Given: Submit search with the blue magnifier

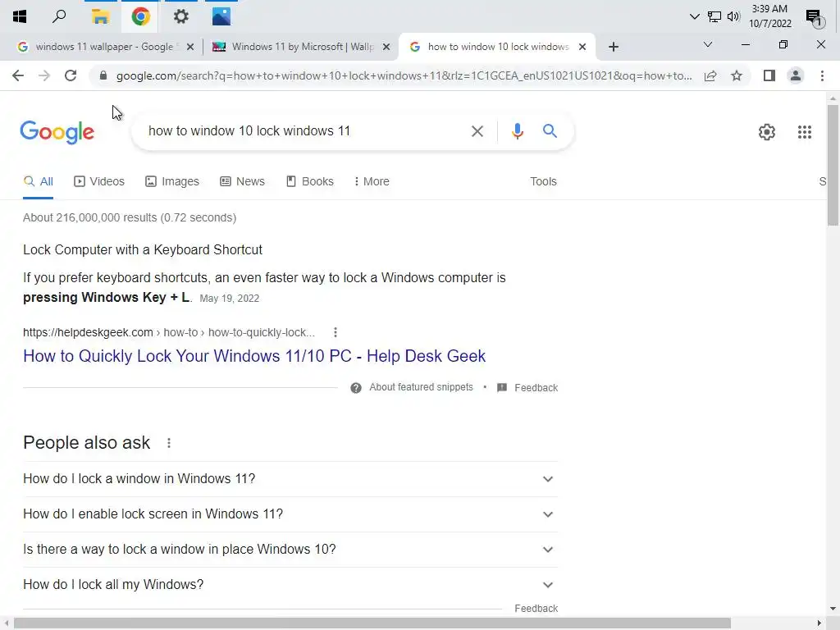Looking at the screenshot, I should 550,130.
